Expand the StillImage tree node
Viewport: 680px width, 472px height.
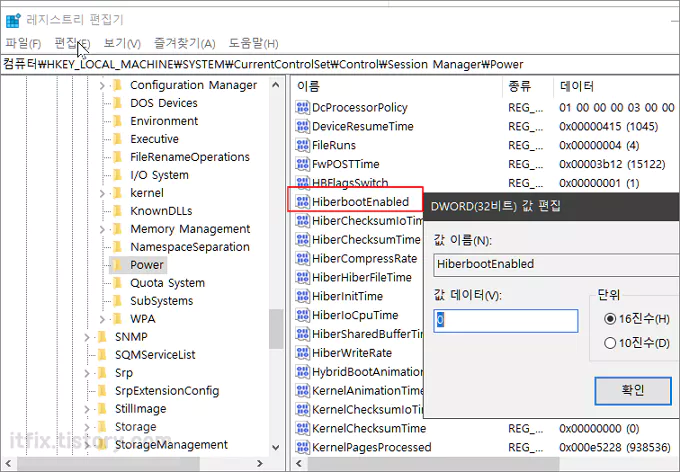[87, 409]
